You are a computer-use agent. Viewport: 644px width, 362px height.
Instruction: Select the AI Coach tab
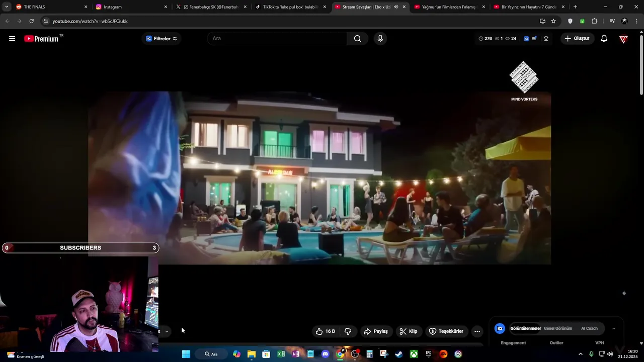(589, 328)
